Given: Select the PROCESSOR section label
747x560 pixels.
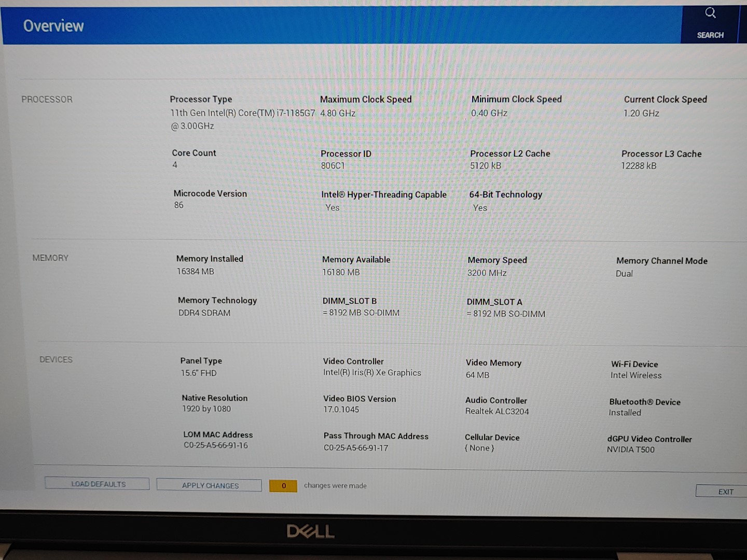Looking at the screenshot, I should 47,100.
